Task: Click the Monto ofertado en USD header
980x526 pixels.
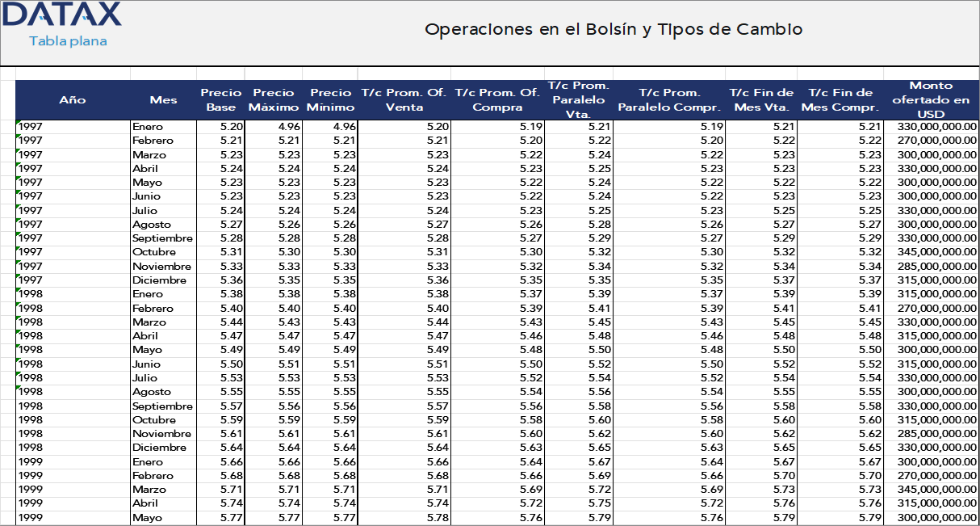Action: pos(932,99)
